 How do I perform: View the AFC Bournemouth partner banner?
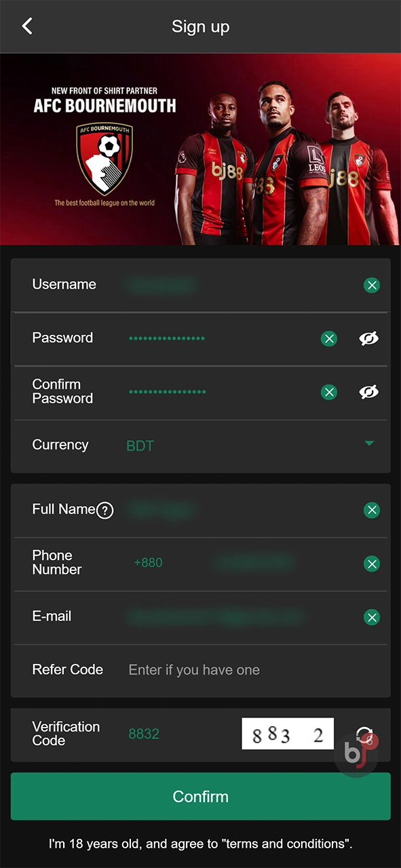[x=200, y=148]
